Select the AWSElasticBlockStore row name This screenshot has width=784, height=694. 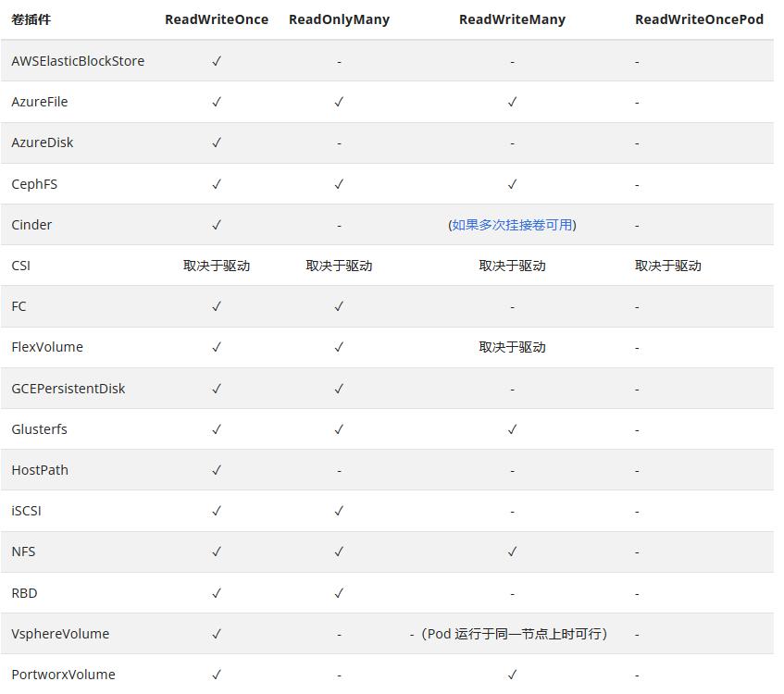(x=78, y=61)
